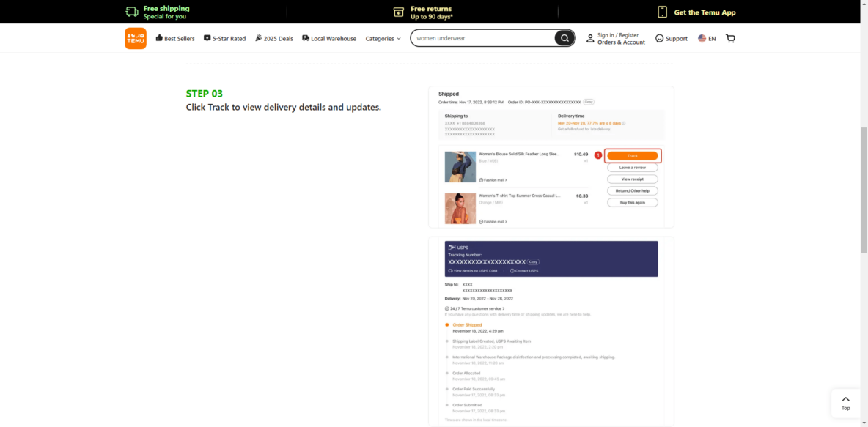Viewport: 868px width, 427px height.
Task: Open 2025 Deals page
Action: 273,38
